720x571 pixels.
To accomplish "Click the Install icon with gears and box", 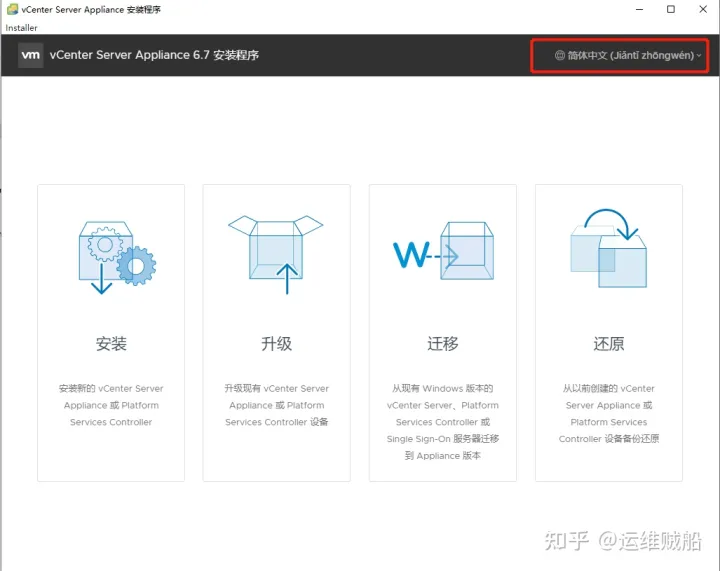I will [111, 255].
